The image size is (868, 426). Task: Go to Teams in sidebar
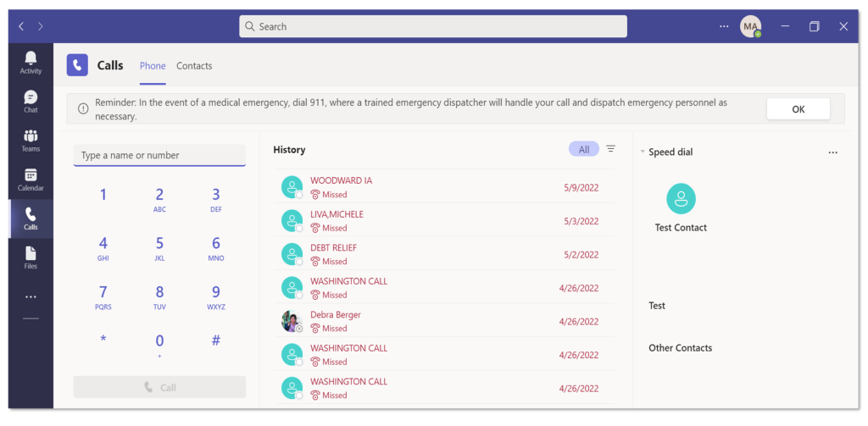(31, 141)
